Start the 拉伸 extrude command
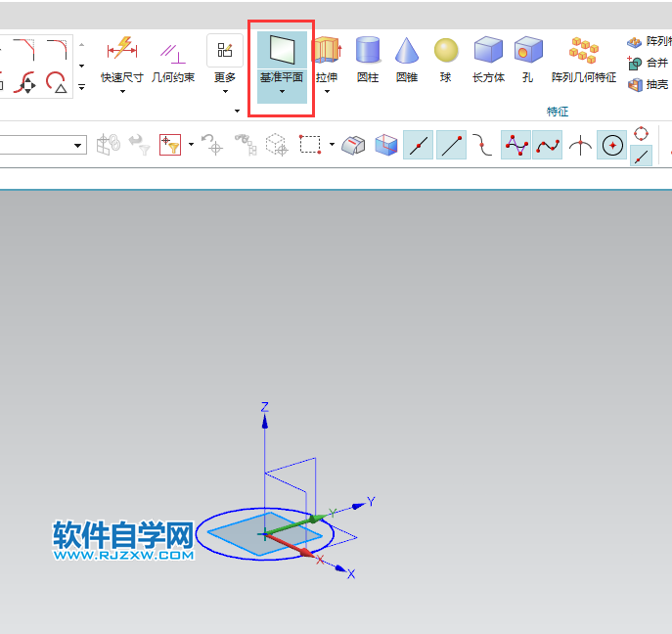Screen dimensions: 672x634 (x=327, y=59)
